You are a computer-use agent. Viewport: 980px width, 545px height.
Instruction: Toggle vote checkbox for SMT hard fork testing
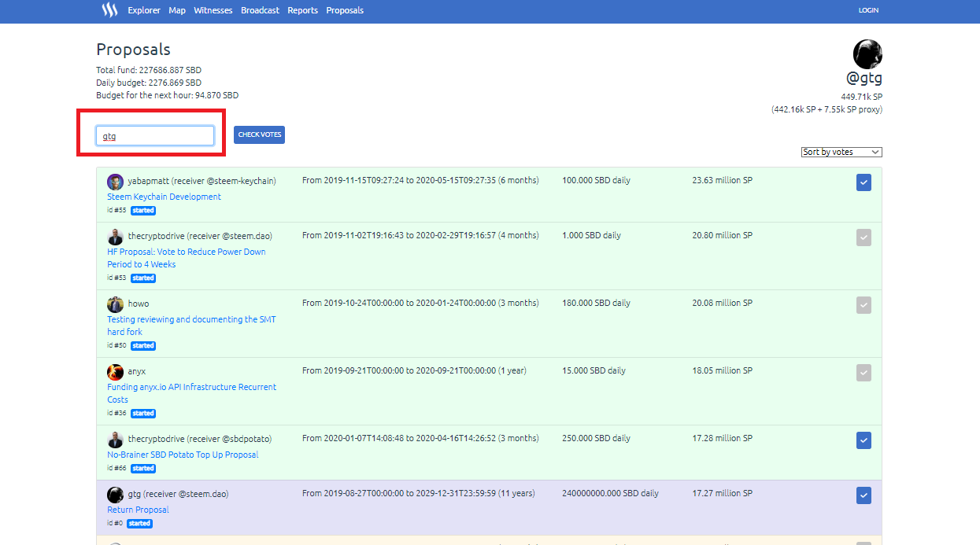tap(864, 305)
